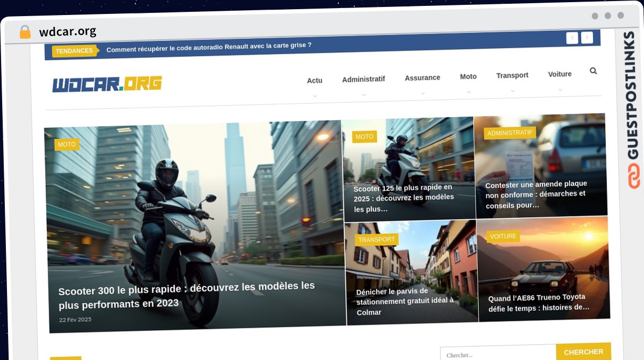Expand the chevron under Assurance
Screen dimensions: 644x360
tap(422, 93)
